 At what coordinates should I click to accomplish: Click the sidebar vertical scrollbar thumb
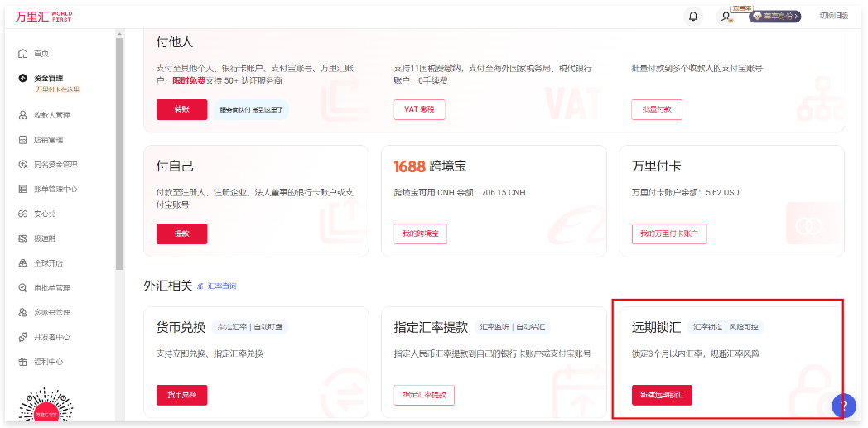click(x=119, y=154)
